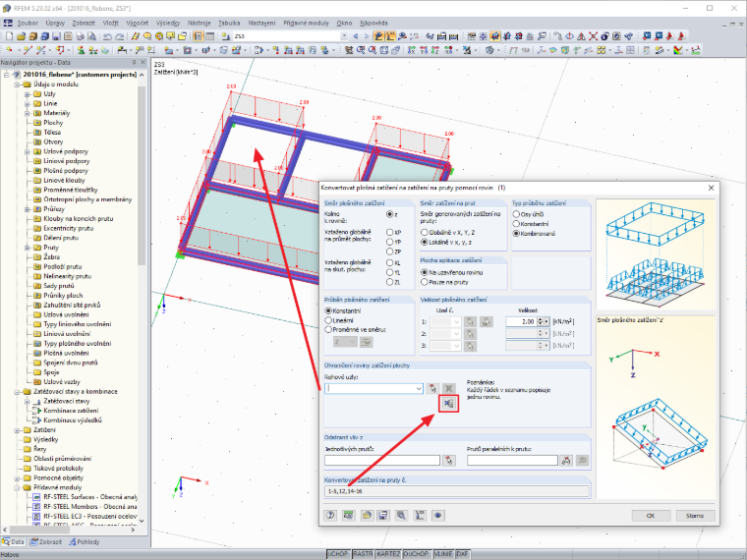This screenshot has width=747, height=560.
Task: Click the Undo arrow icon
Action: tap(108, 36)
